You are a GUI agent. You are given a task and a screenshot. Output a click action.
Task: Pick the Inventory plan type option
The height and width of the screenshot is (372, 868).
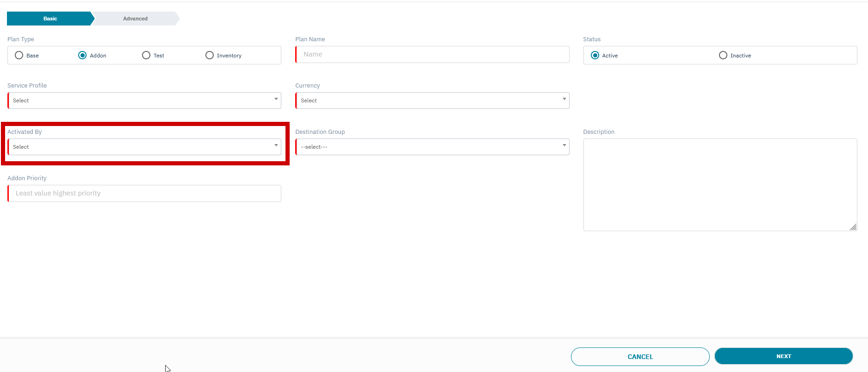pyautogui.click(x=210, y=55)
